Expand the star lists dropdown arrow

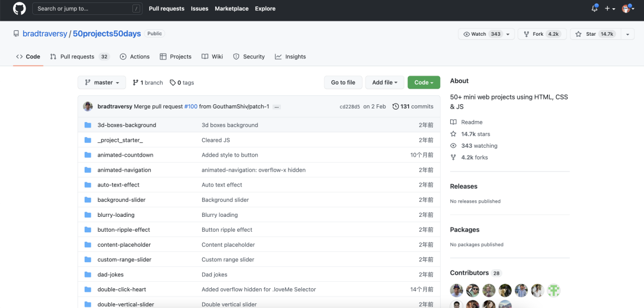[x=627, y=34]
